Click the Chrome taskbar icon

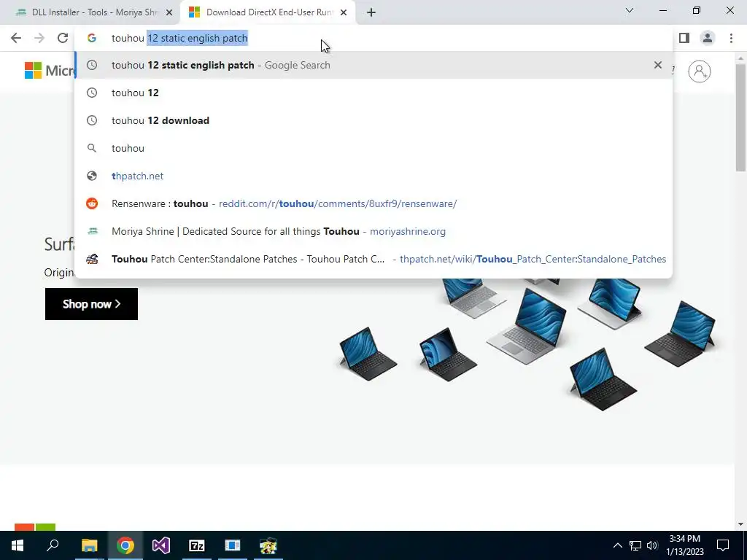pos(125,545)
